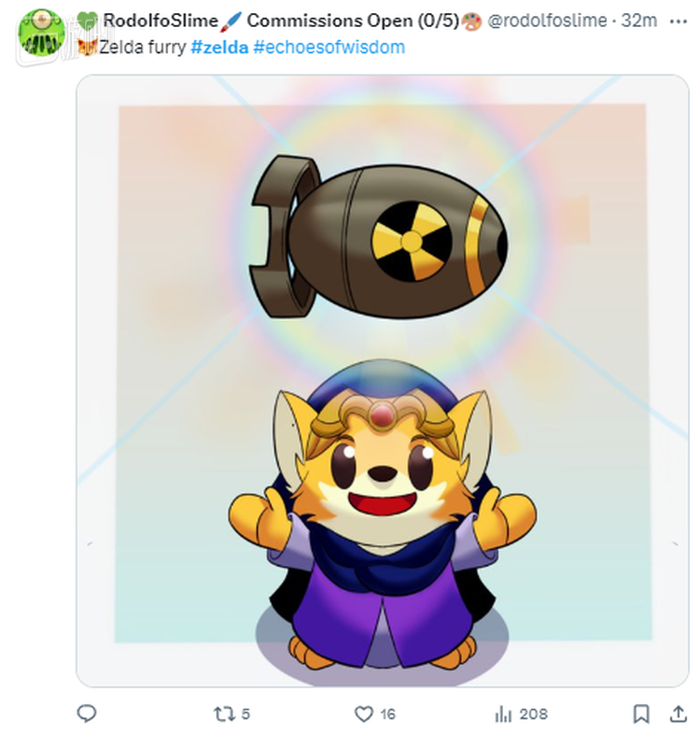Share the post using the upload arrow
The image size is (700, 731).
point(679,713)
